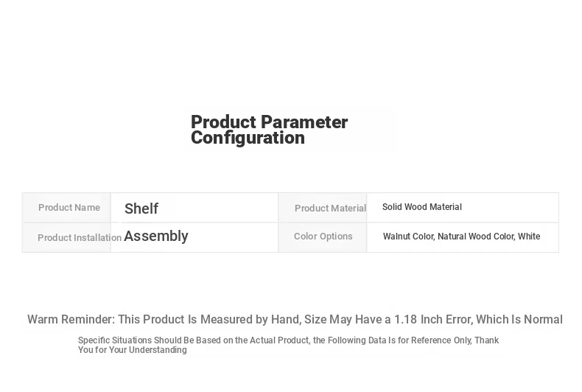582x392 pixels.
Task: Select the 'Walnut Color' option text
Action: pos(409,237)
